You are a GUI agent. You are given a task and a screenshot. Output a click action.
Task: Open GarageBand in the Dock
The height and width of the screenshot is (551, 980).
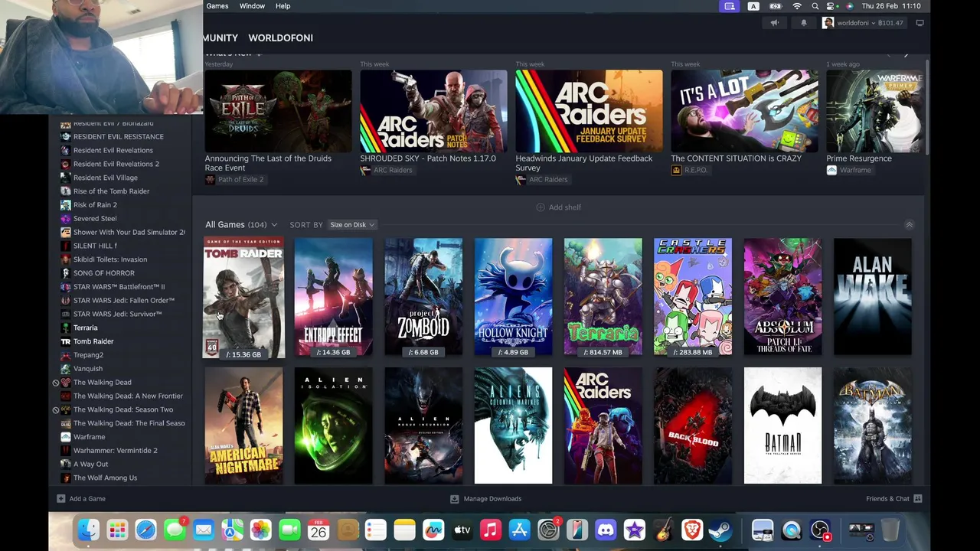pyautogui.click(x=663, y=530)
